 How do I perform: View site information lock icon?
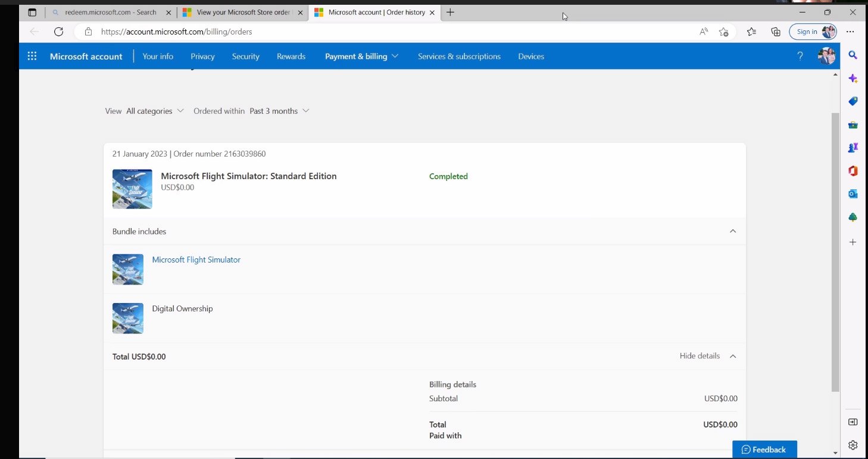(88, 32)
